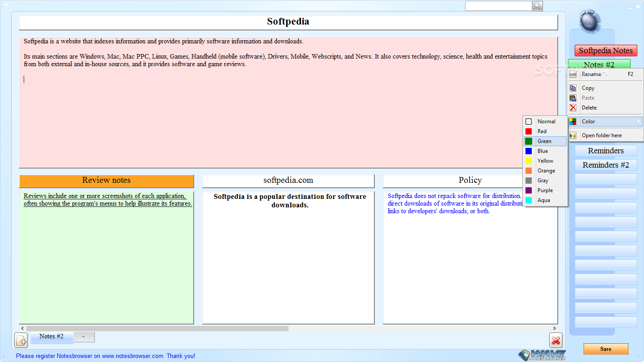This screenshot has height=362, width=644.
Task: Click the Copy icon in context menu
Action: coord(573,88)
